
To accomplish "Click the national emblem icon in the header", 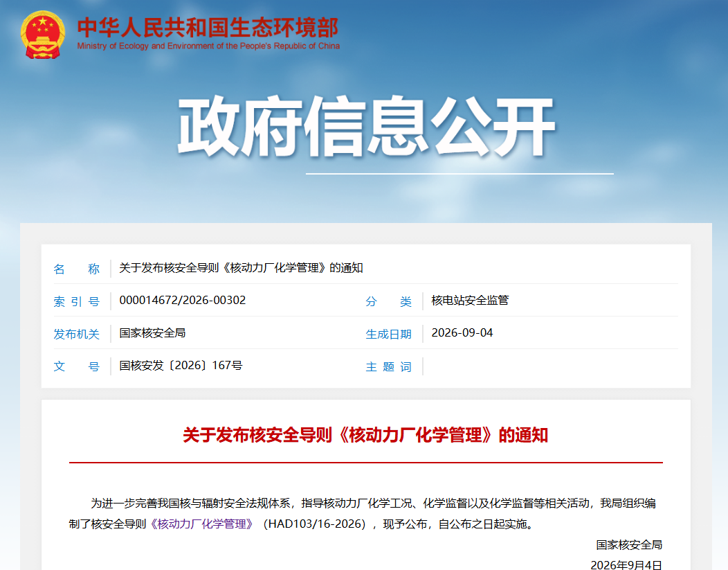I will point(42,35).
